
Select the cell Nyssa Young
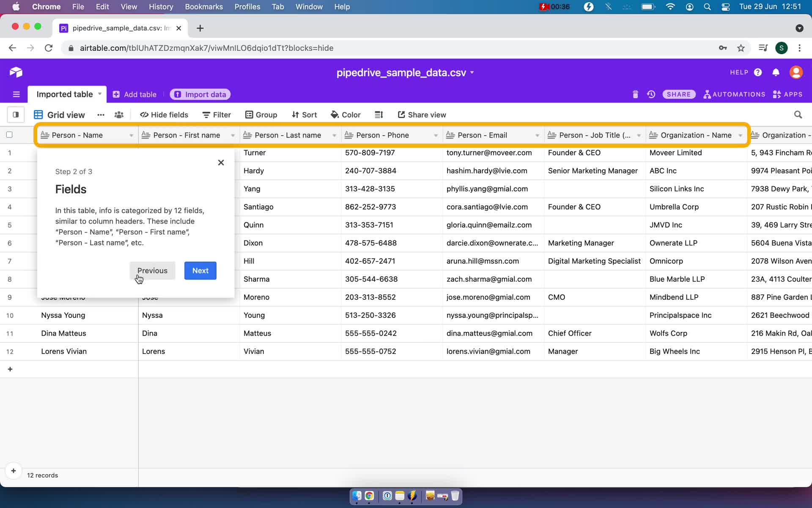88,315
